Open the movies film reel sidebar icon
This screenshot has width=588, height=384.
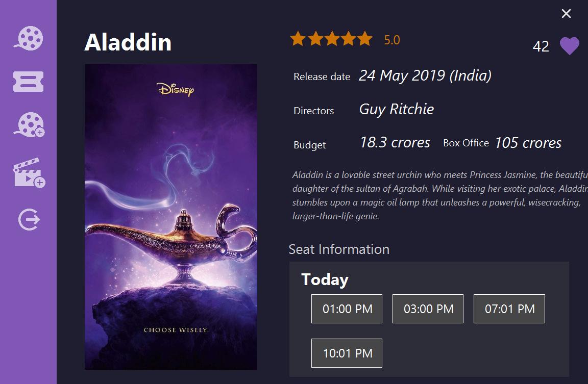[29, 38]
